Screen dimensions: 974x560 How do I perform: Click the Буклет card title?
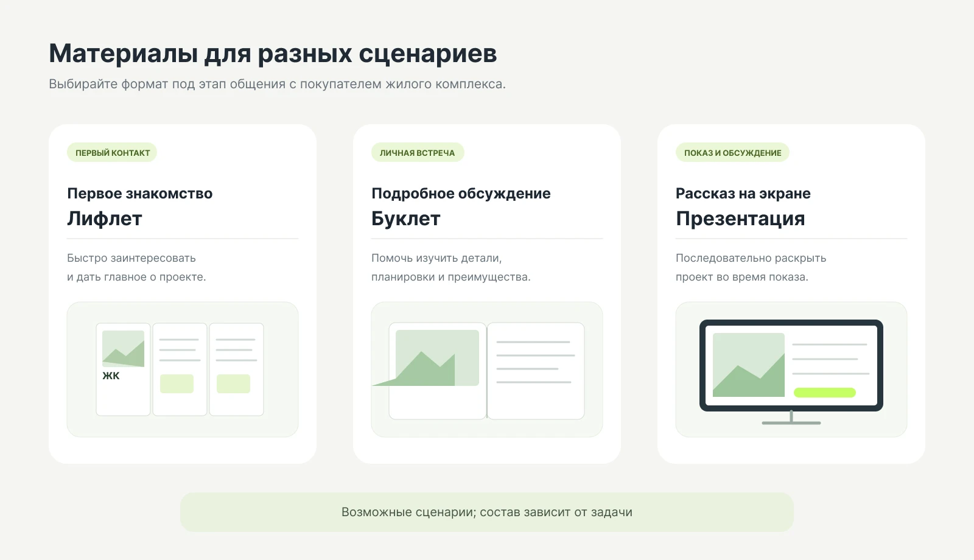pyautogui.click(x=405, y=219)
